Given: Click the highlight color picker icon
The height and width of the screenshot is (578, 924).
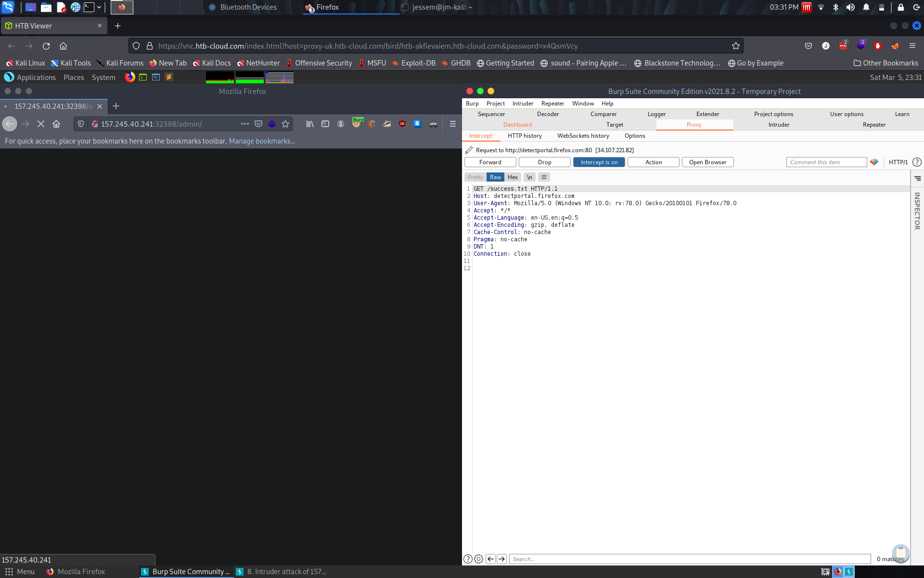Looking at the screenshot, I should coord(874,162).
